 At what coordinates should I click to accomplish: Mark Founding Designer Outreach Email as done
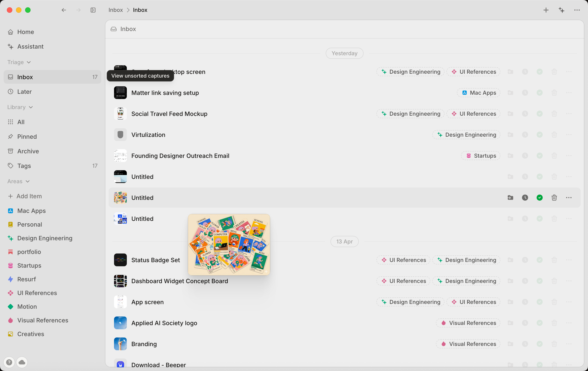540,156
